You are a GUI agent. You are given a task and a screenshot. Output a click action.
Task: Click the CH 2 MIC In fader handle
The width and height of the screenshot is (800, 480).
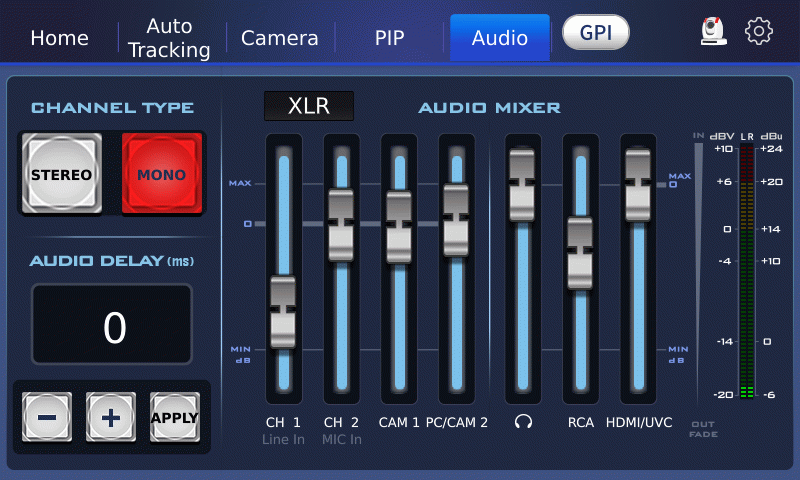[x=341, y=224]
